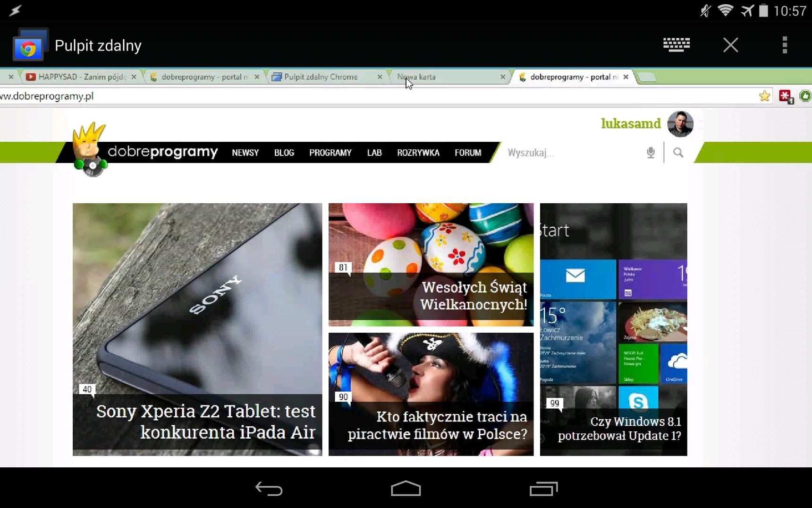This screenshot has height=508, width=812.
Task: Click the dobreprogramy logo text
Action: click(162, 152)
